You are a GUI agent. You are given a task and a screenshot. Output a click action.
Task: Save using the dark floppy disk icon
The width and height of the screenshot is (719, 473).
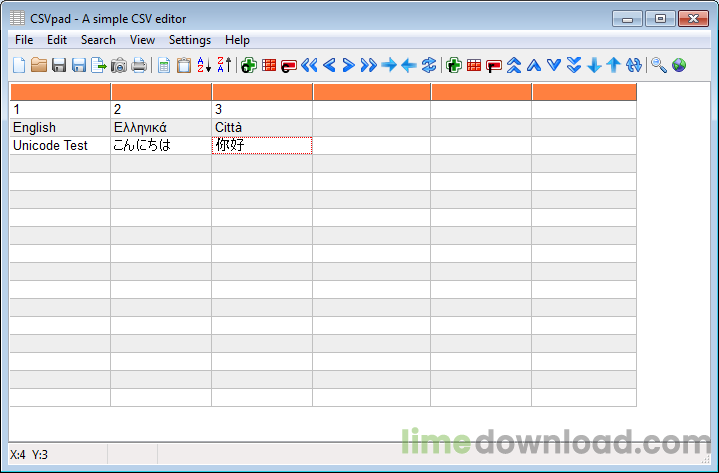pyautogui.click(x=59, y=66)
